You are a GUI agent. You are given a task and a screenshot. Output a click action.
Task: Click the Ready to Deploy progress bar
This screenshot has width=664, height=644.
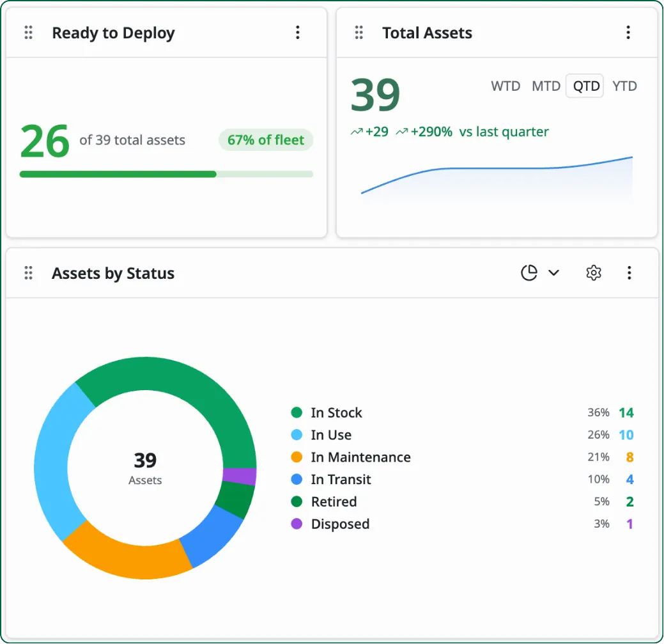click(166, 174)
